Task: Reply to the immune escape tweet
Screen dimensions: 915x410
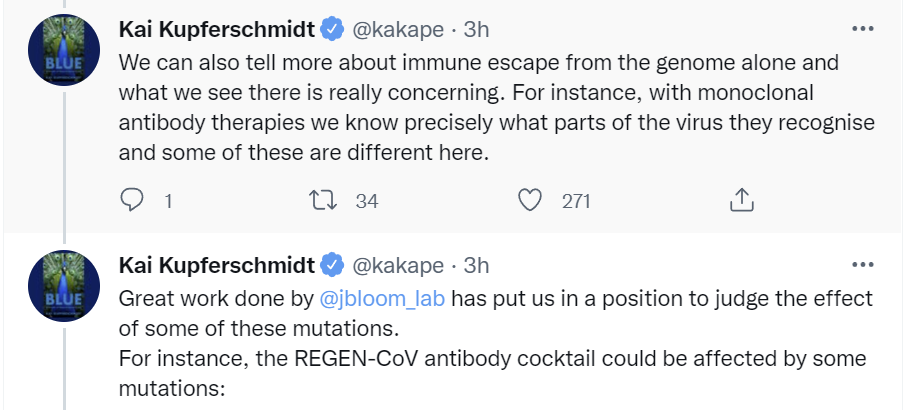Action: [x=133, y=201]
